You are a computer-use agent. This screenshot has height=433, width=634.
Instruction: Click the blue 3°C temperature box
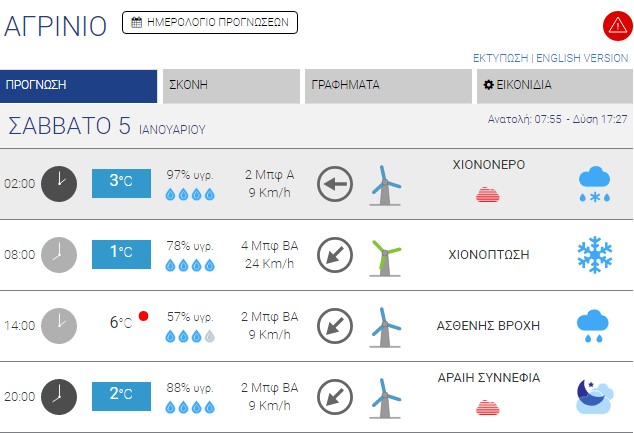(x=121, y=182)
